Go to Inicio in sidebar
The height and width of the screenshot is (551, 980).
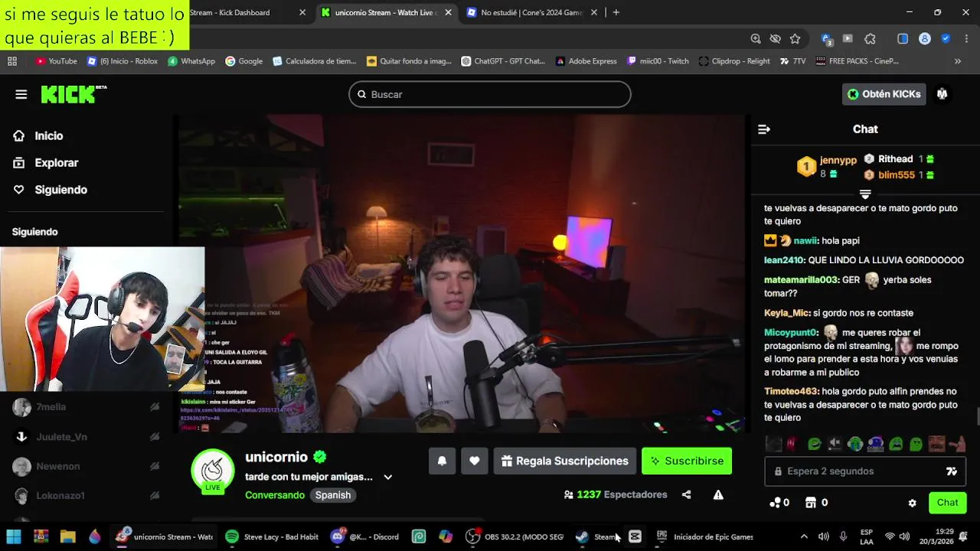click(x=38, y=135)
